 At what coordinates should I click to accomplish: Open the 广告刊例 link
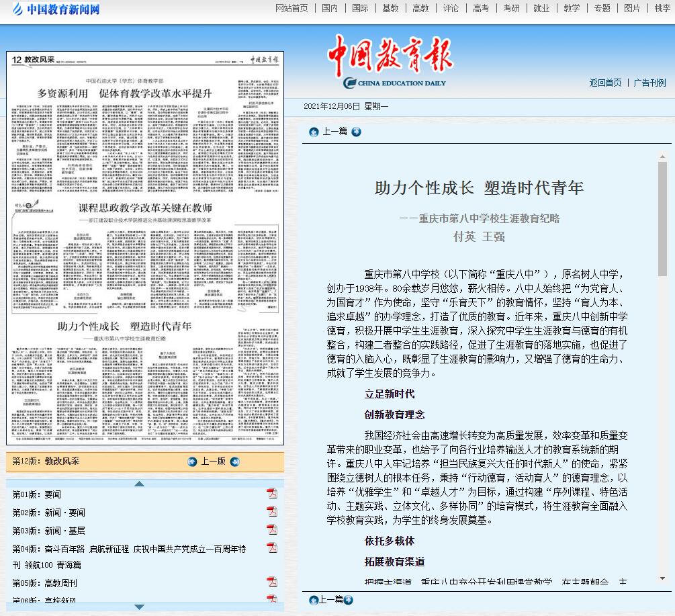click(x=649, y=83)
